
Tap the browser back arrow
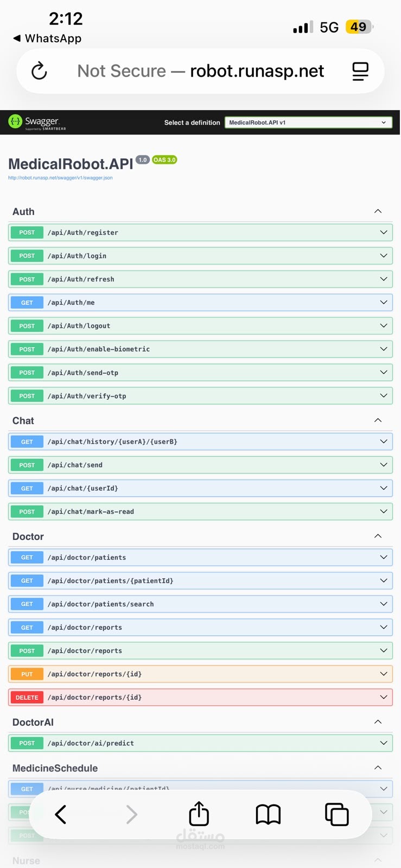(61, 814)
